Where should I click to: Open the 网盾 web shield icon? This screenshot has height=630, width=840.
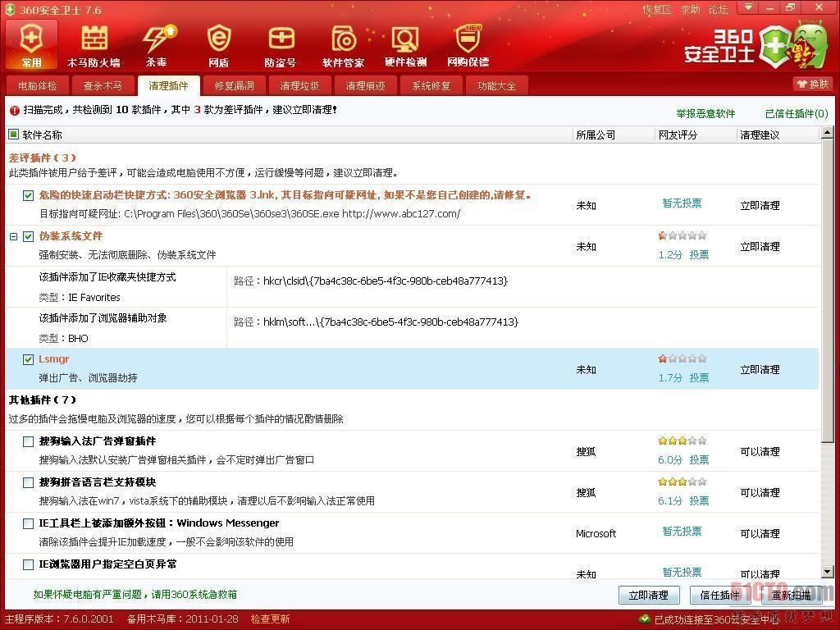pos(218,45)
